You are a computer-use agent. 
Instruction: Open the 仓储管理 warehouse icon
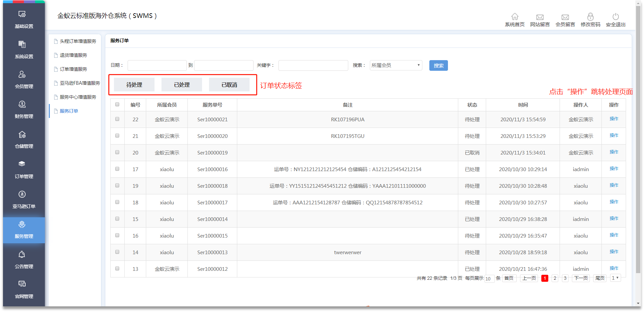pos(22,135)
